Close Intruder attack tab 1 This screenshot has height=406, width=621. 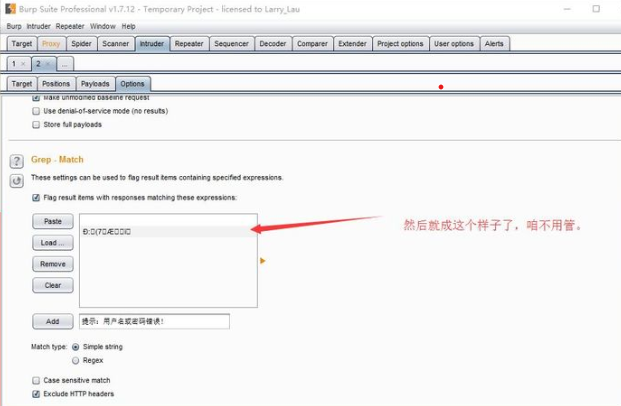23,64
